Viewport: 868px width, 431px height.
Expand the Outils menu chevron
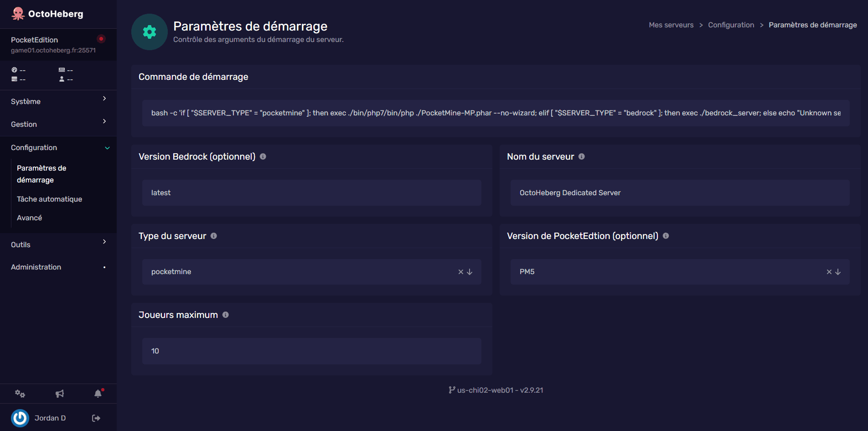104,242
